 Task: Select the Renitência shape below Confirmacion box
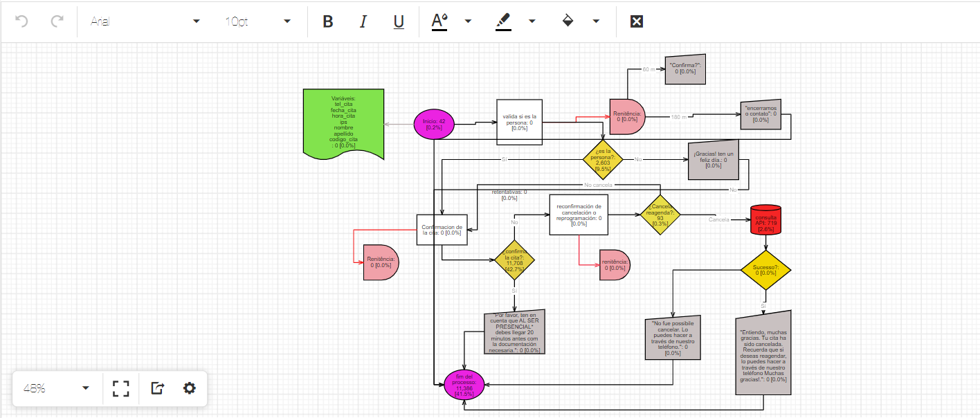point(381,262)
